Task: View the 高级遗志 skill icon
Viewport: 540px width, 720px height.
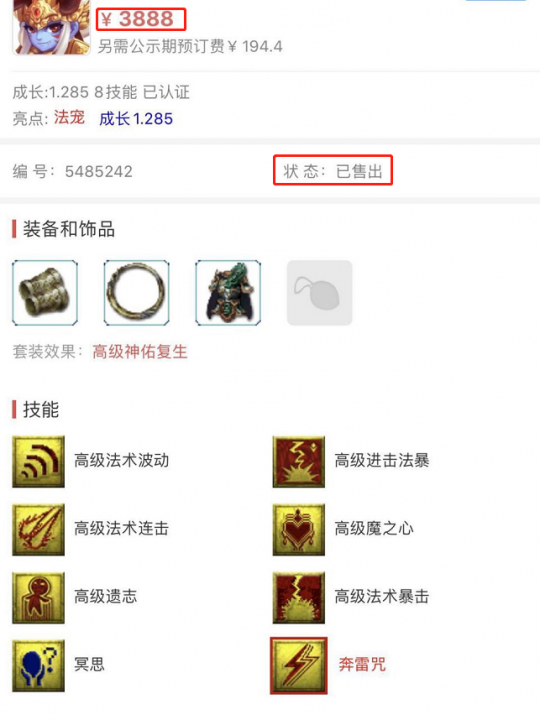Action: pyautogui.click(x=38, y=597)
